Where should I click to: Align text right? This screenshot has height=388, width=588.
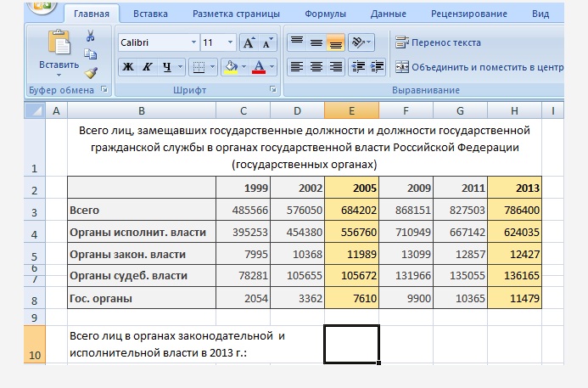point(336,67)
